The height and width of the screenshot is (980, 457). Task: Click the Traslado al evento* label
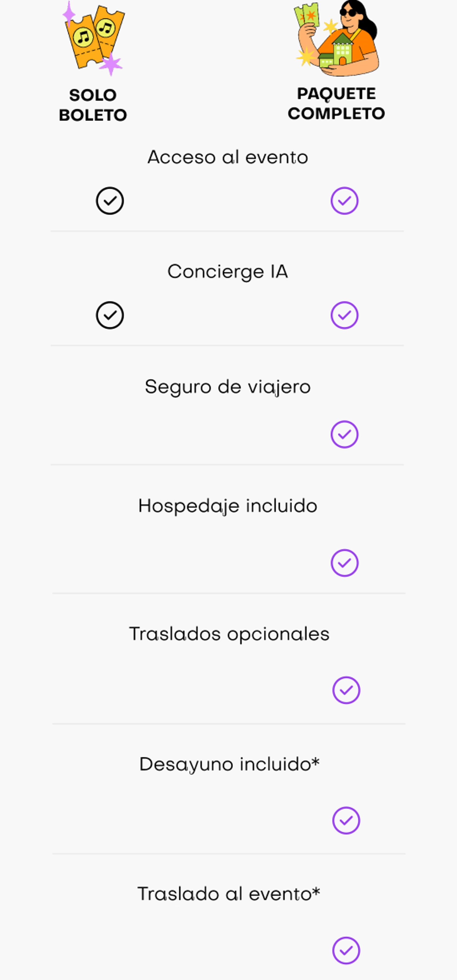228,894
